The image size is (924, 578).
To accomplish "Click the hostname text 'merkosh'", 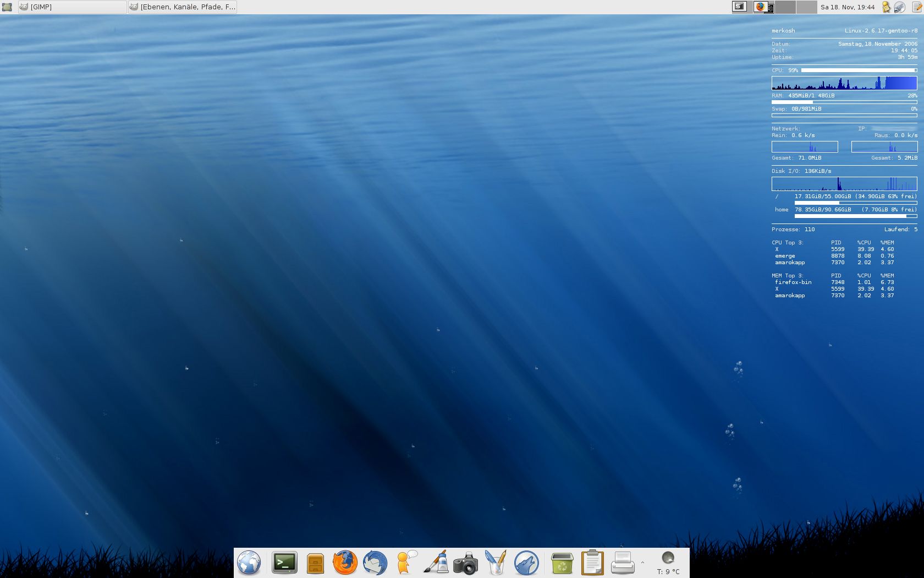I will click(783, 31).
